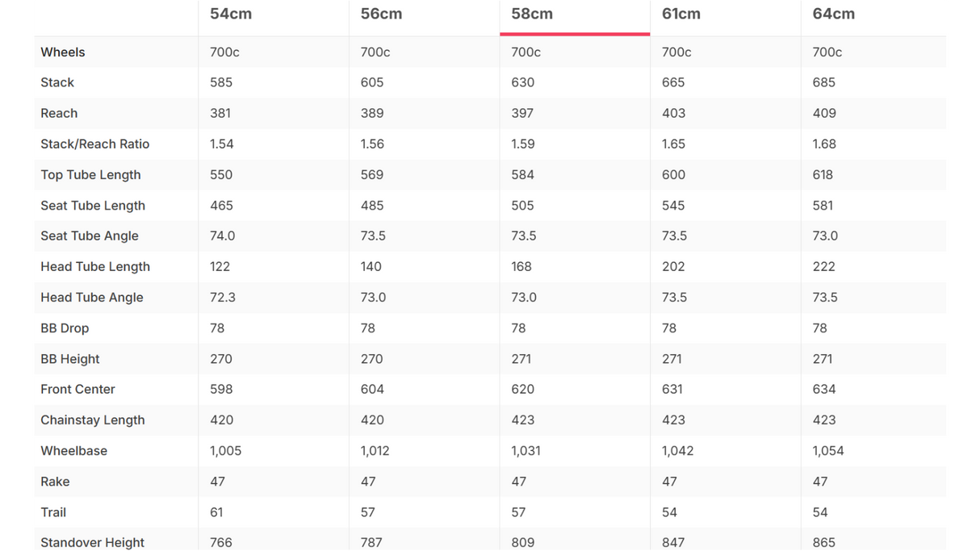Image resolution: width=980 pixels, height=551 pixels.
Task: Click the Head Tube Angle value 72.3
Action: (x=223, y=297)
